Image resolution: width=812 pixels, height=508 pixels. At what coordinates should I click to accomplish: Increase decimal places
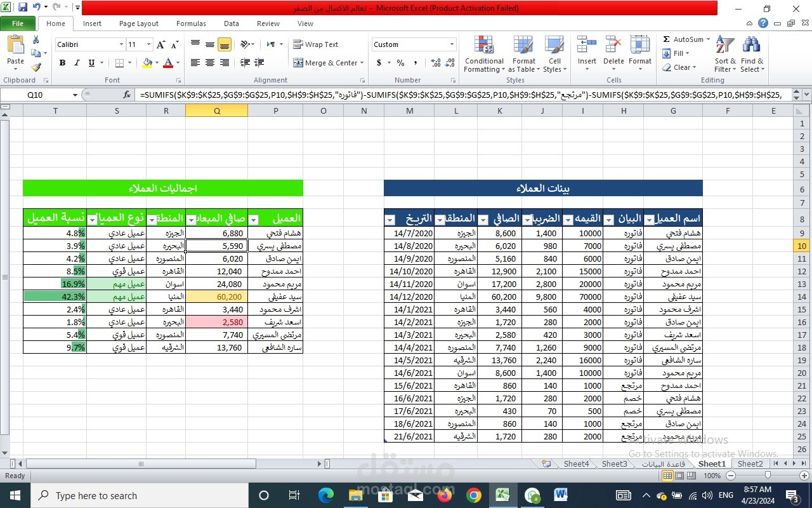[x=436, y=63]
